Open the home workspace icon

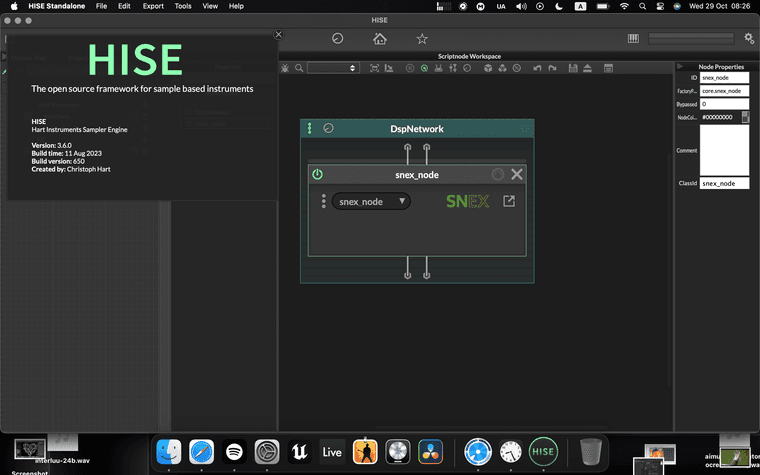pos(380,39)
